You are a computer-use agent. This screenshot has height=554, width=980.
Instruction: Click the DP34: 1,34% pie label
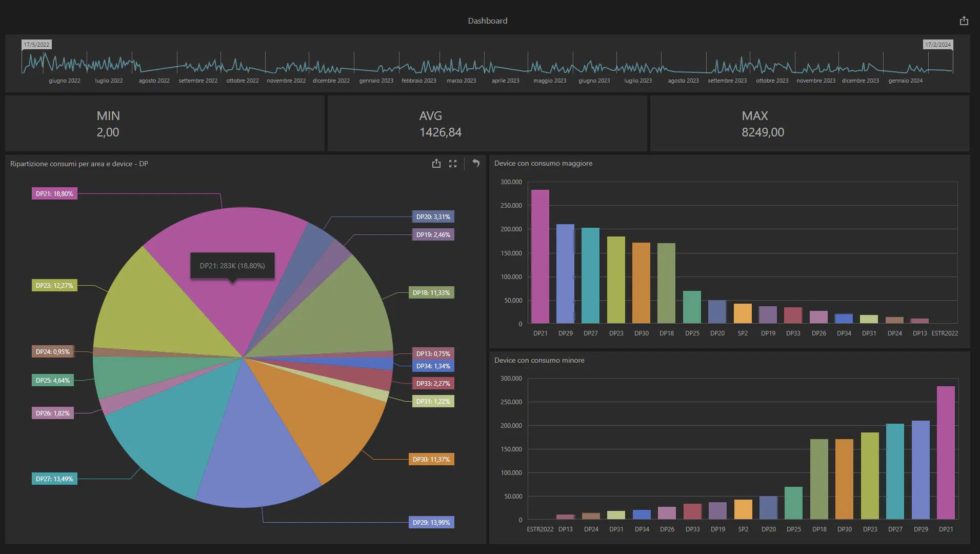(433, 366)
